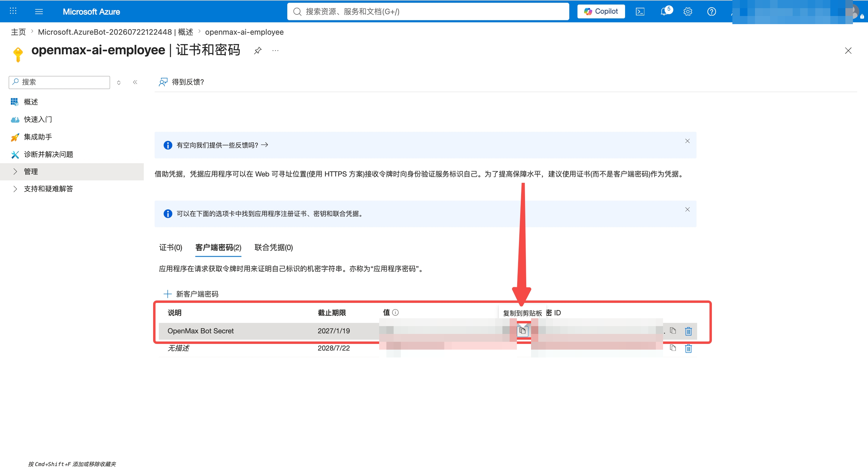This screenshot has width=868, height=470.
Task: Click the 2028/7/22 expiry date
Action: click(334, 348)
